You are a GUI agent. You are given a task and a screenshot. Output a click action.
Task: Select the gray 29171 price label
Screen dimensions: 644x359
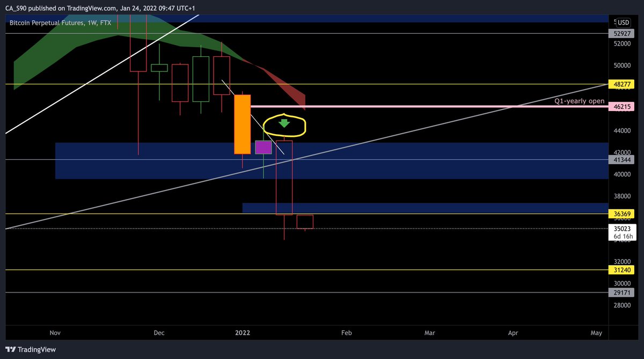point(622,292)
